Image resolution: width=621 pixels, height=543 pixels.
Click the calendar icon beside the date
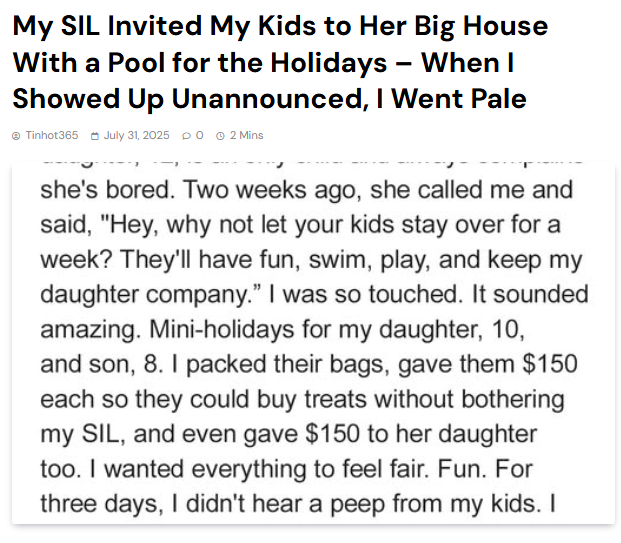(x=94, y=135)
